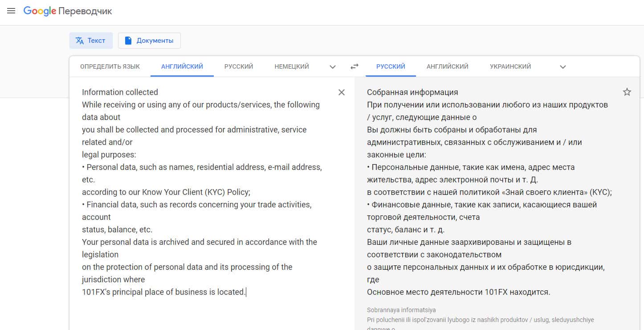Open the main hamburger menu

click(11, 11)
